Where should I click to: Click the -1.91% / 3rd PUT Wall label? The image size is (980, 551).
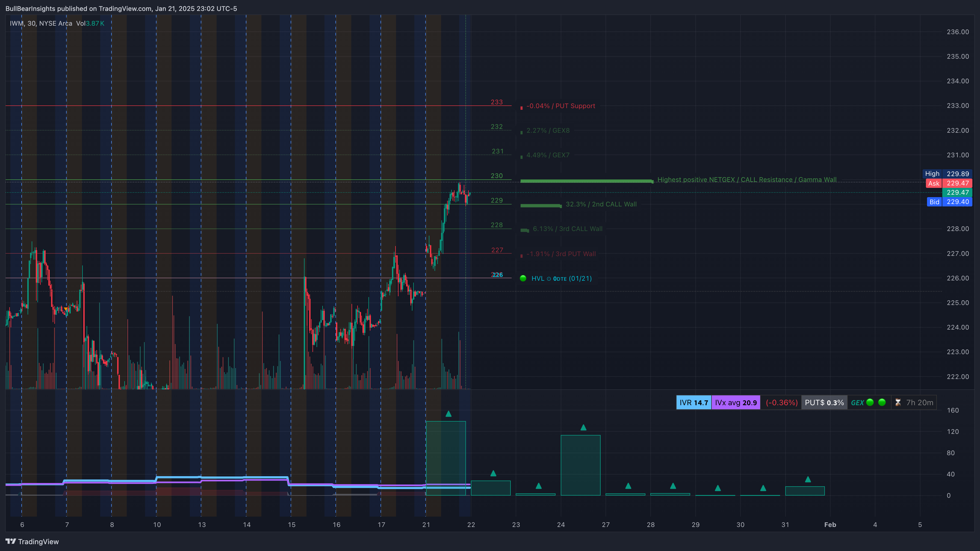(x=561, y=254)
